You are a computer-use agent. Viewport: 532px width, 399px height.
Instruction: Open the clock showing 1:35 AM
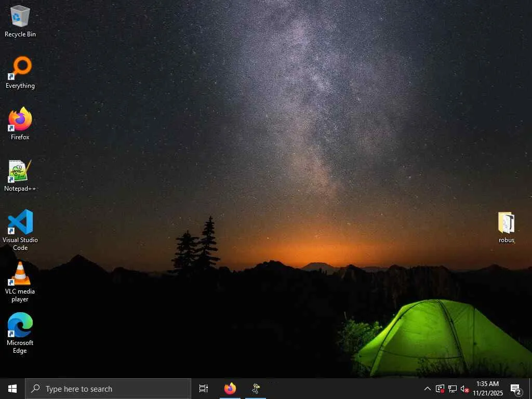pyautogui.click(x=487, y=389)
